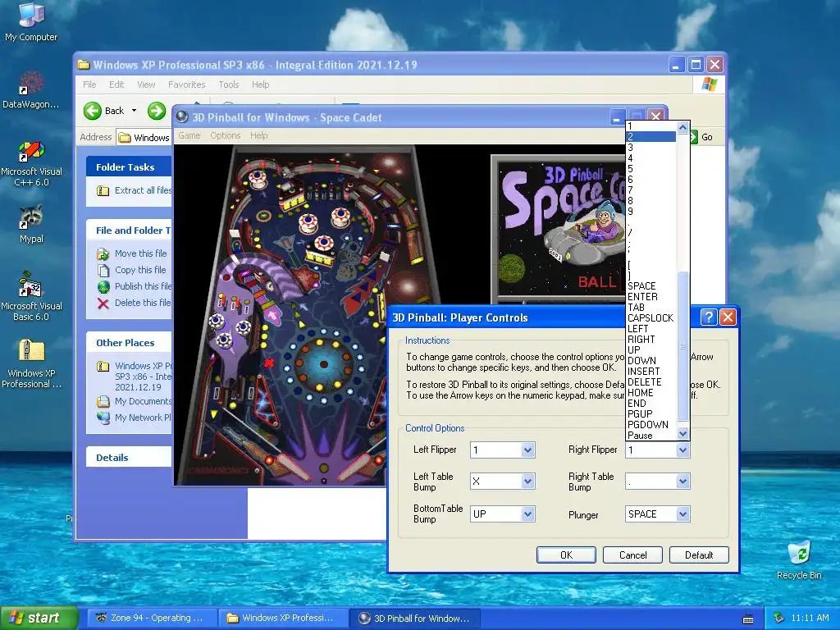Open the Game menu in 3D Pinball
The width and height of the screenshot is (840, 630).
coord(189,135)
